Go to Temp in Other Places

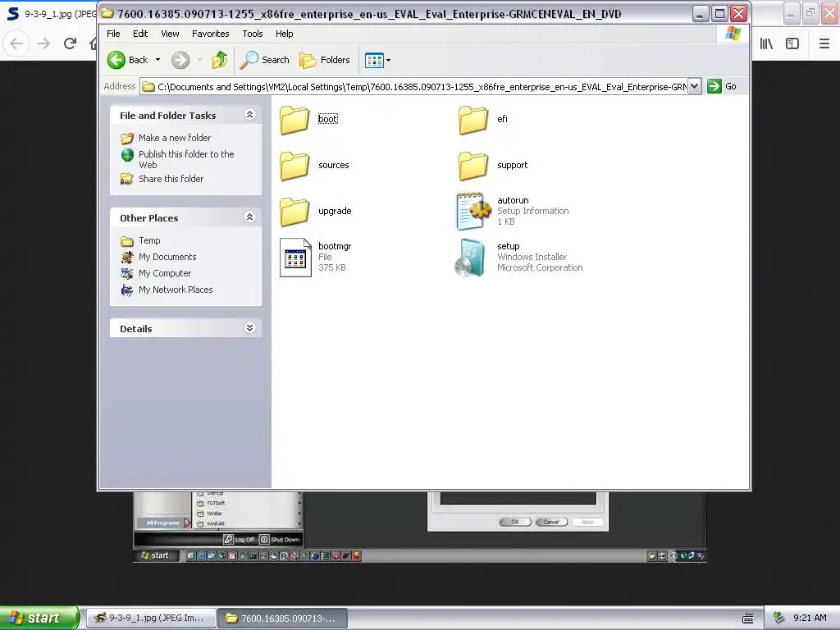149,240
